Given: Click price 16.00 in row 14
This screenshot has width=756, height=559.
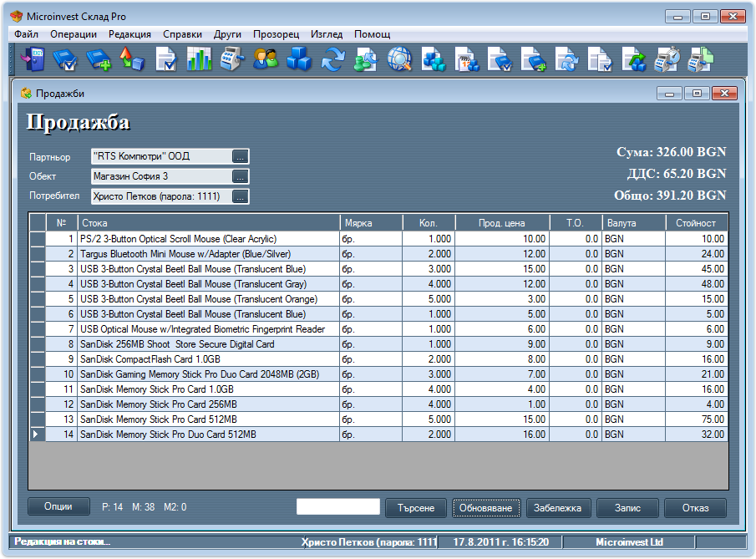Looking at the screenshot, I should pyautogui.click(x=502, y=434).
